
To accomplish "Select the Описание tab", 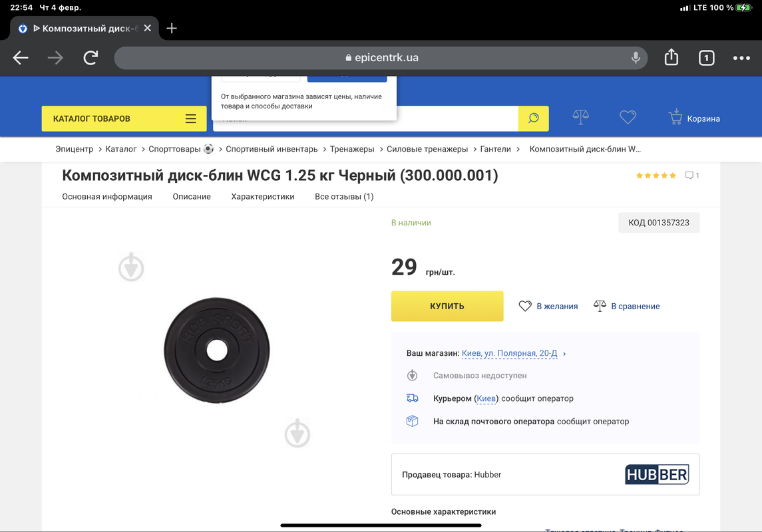I will click(x=192, y=197).
